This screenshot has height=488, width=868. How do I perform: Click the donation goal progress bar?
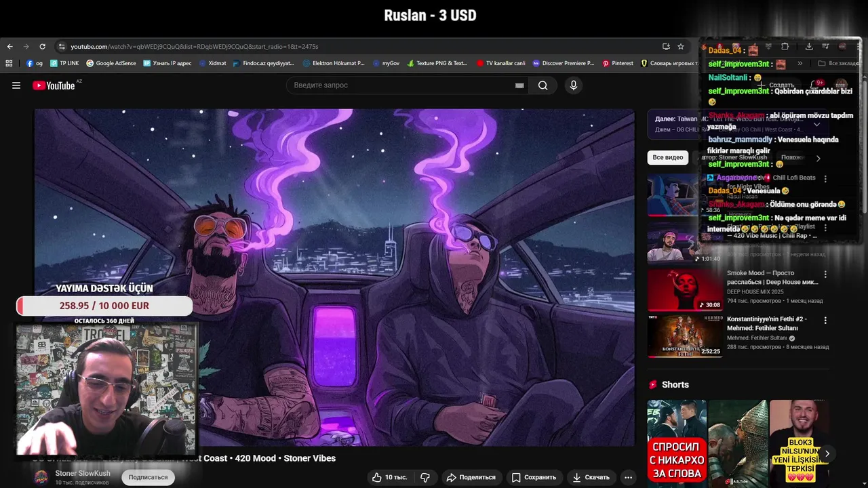coord(104,306)
